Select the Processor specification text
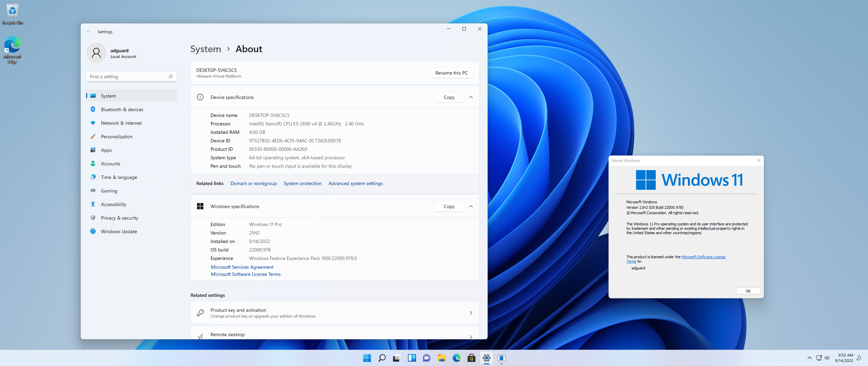Viewport: 868px width, 366px height. tap(307, 124)
